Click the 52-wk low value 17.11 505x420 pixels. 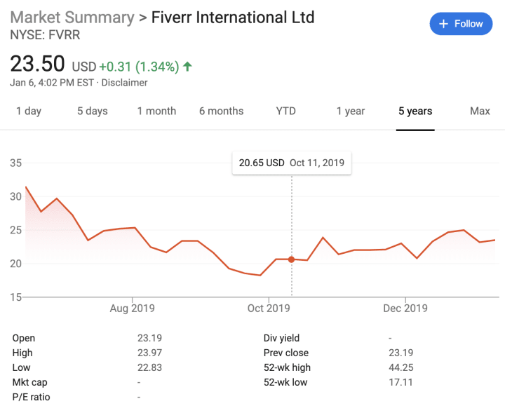[400, 382]
